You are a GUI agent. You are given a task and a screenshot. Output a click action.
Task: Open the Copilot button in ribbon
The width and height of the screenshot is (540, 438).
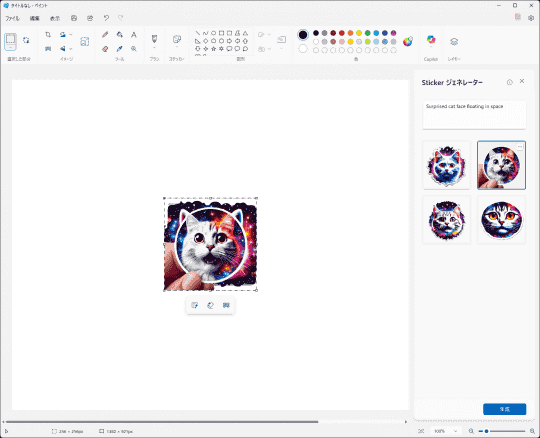pyautogui.click(x=431, y=40)
